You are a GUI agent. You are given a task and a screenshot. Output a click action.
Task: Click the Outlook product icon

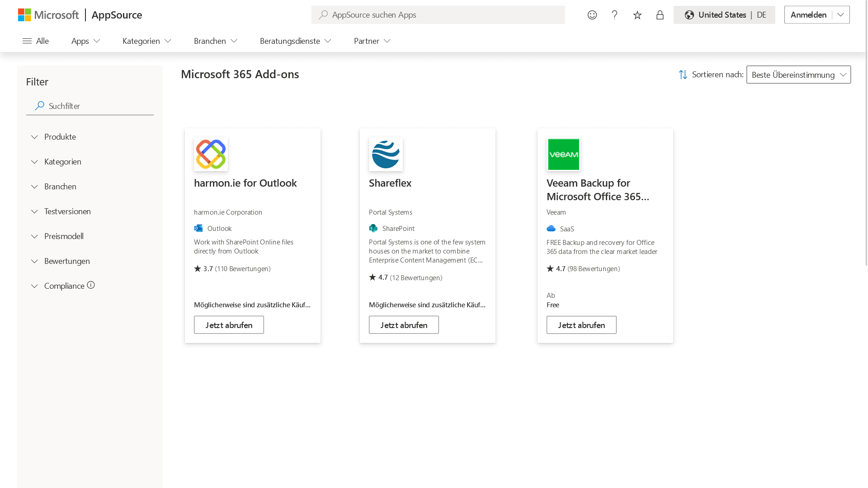pyautogui.click(x=198, y=228)
